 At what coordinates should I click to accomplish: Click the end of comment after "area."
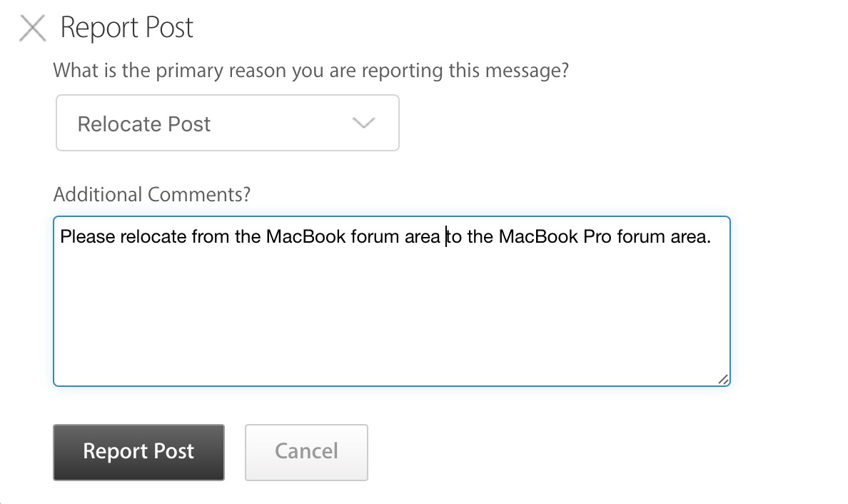pos(712,236)
